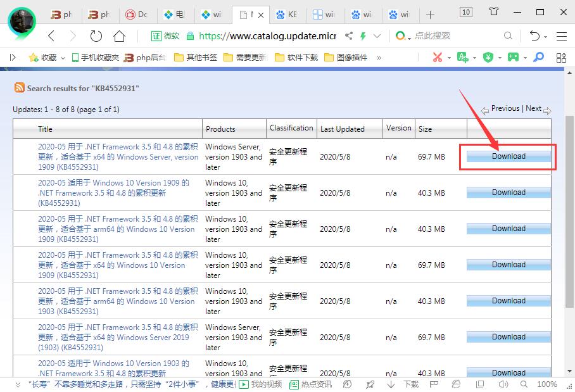Viewport: 575px width, 392px height.
Task: Sort by the Size column header
Action: click(x=425, y=129)
